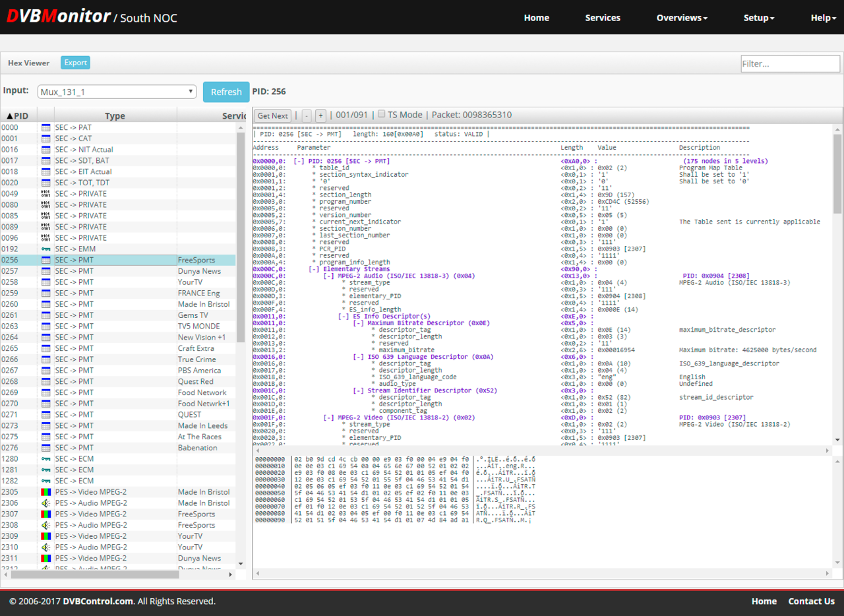Click binary data icon for PID 0049 PRIVATE
The width and height of the screenshot is (844, 616).
pyautogui.click(x=46, y=194)
